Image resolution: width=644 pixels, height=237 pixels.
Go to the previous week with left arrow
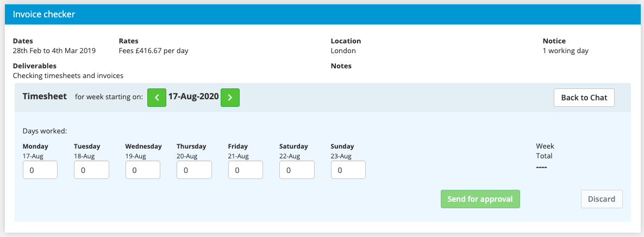157,98
